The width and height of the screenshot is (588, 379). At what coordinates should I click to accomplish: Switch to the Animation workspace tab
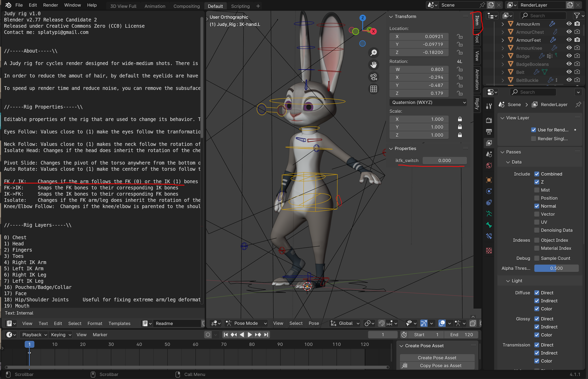[155, 6]
